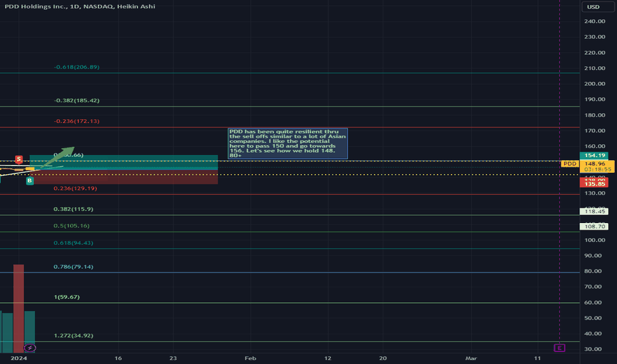Click 30.00 on the price axis
The image size is (617, 364).
point(594,349)
